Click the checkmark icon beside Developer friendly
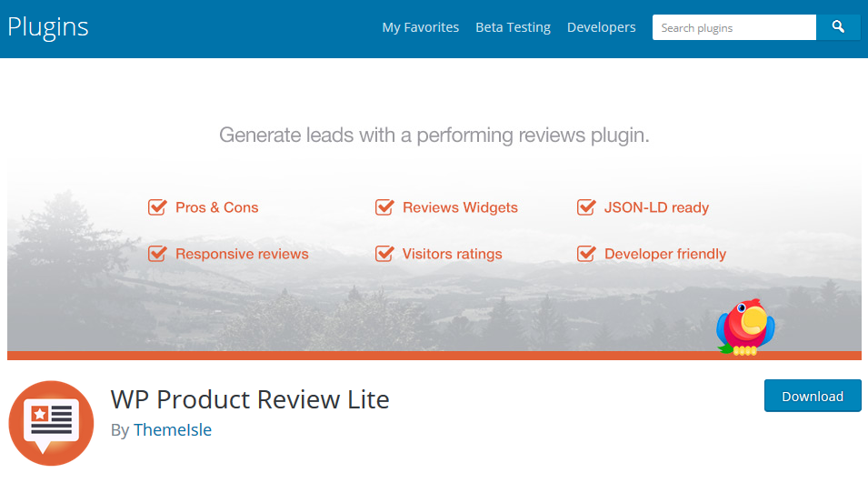Screen dimensions: 868x483 586,254
